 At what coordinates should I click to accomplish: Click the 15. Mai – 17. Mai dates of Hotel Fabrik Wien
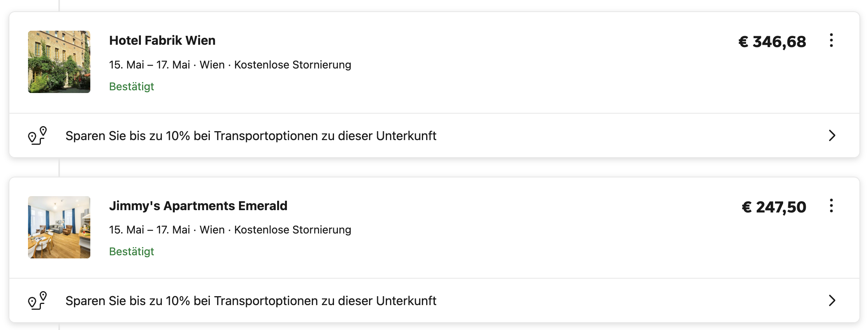click(149, 65)
